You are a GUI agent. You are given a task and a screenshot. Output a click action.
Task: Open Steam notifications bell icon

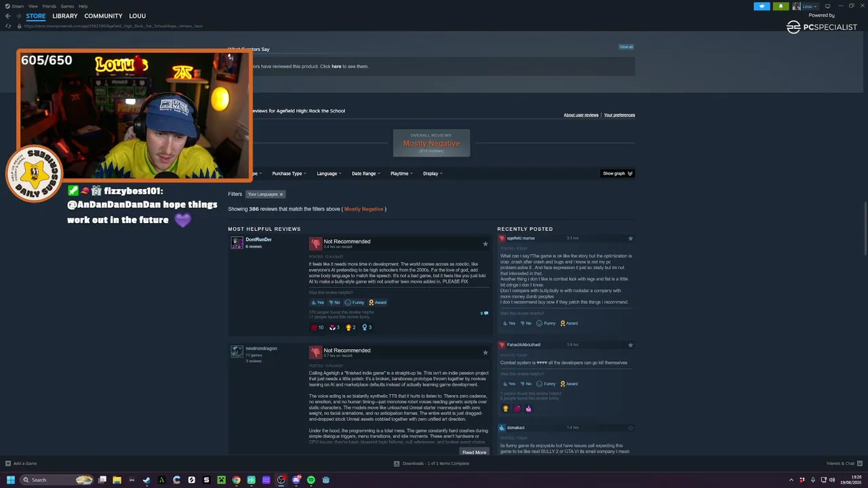click(781, 6)
